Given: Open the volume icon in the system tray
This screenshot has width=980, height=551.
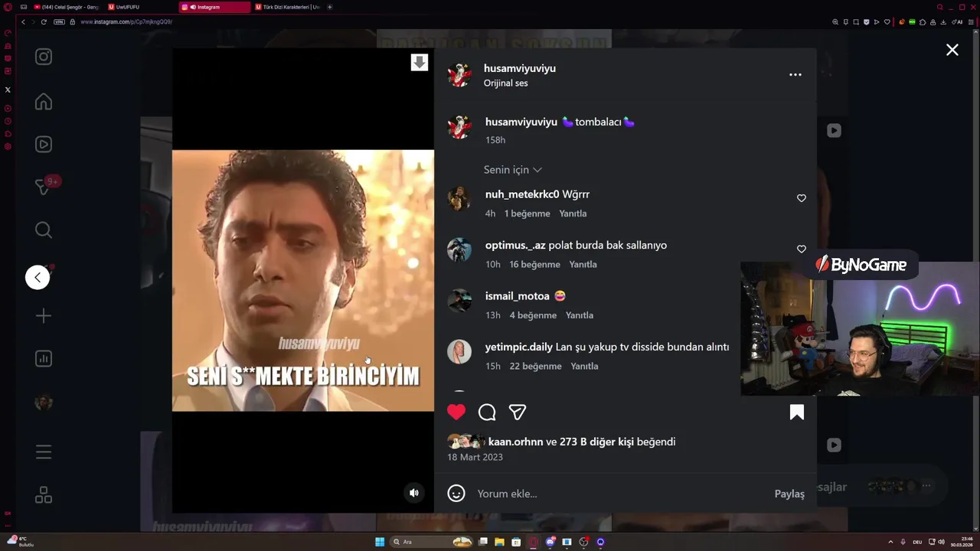Looking at the screenshot, I should click(x=941, y=542).
